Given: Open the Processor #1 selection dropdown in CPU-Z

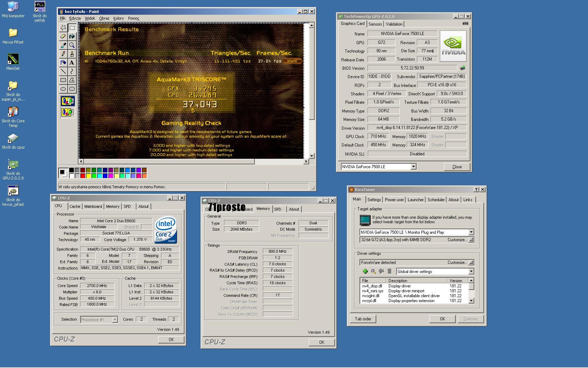Looking at the screenshot, I should (115, 319).
